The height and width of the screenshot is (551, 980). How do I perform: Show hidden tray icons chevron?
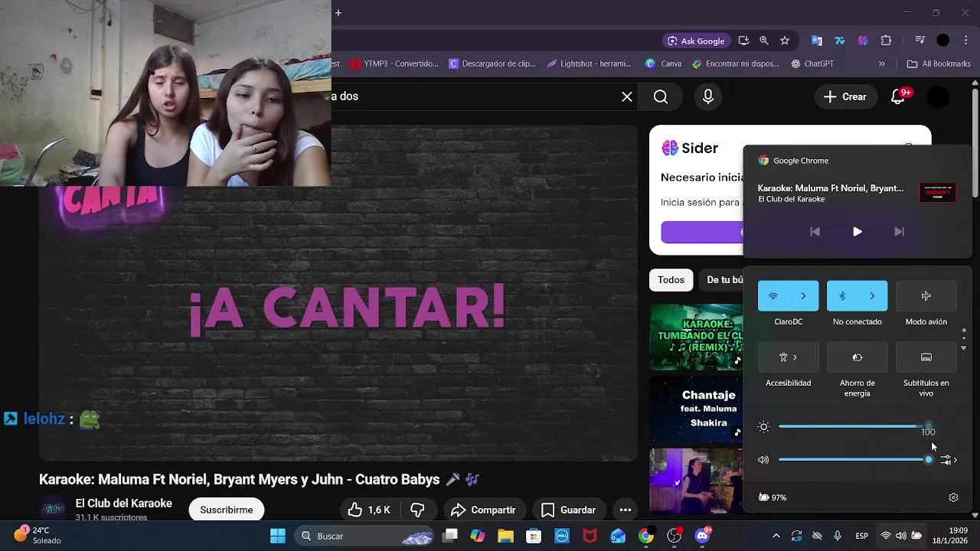[x=776, y=536]
